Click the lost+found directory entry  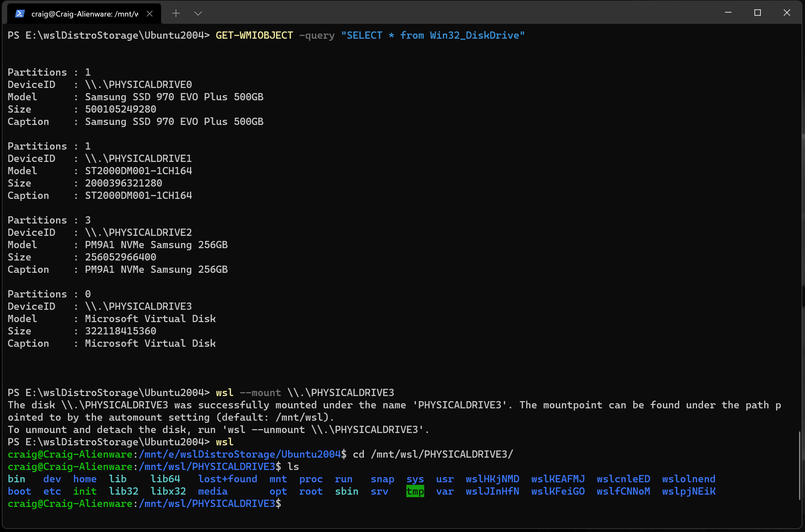pyautogui.click(x=228, y=479)
